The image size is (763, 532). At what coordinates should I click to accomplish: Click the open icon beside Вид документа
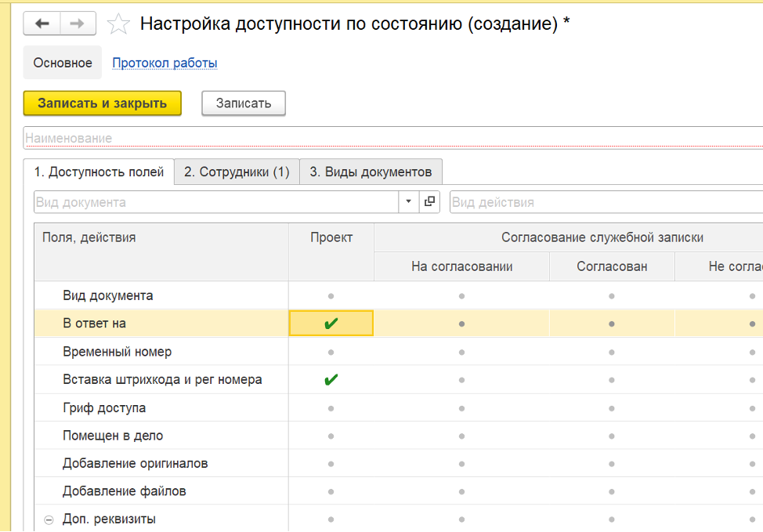click(429, 202)
